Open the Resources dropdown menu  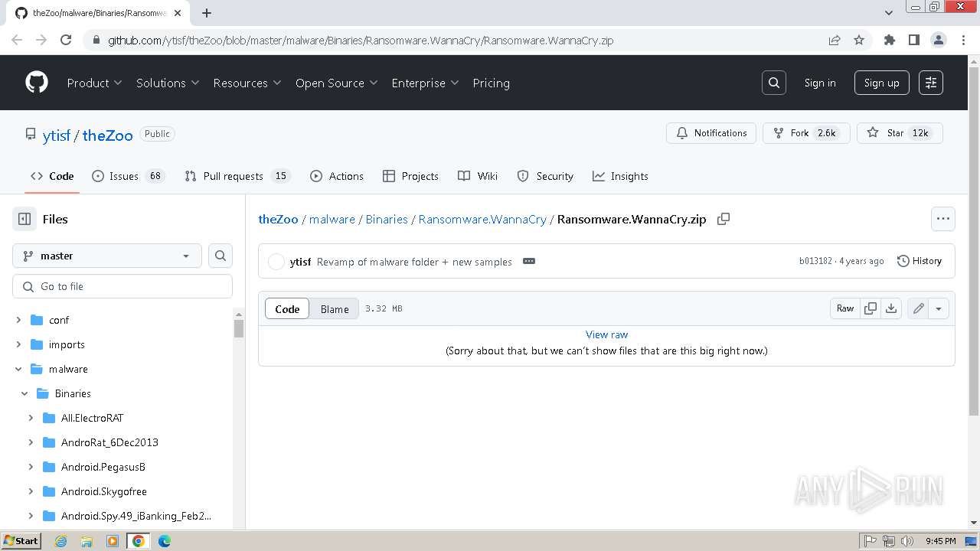247,83
